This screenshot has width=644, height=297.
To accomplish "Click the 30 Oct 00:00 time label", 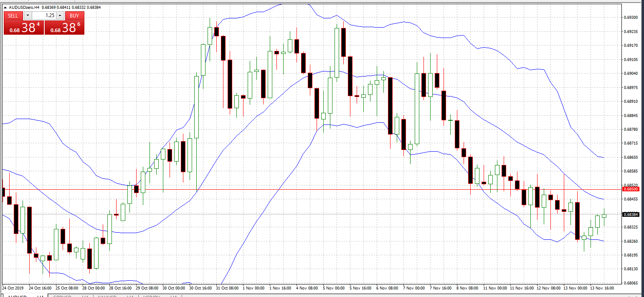I will pyautogui.click(x=174, y=288).
